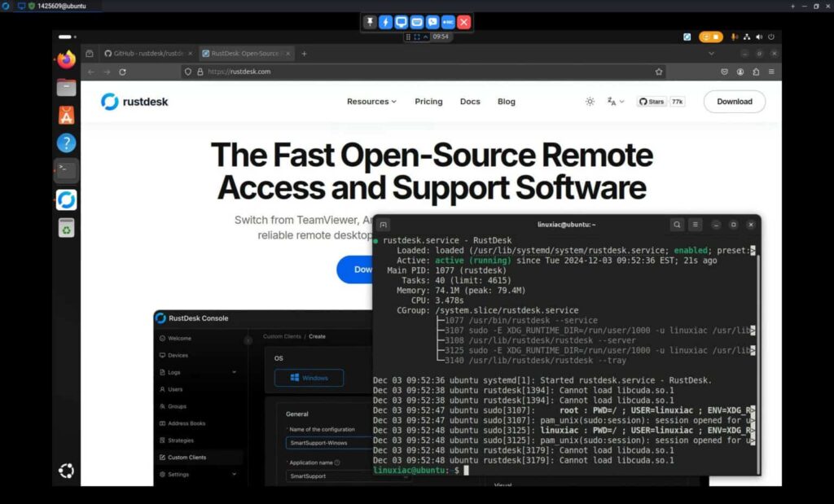The image size is (834, 504).
Task: Open display options via monitor icon in toolbar
Action: [x=400, y=22]
